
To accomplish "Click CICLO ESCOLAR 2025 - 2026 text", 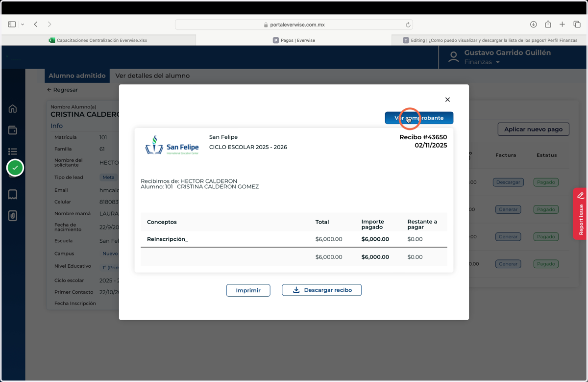I will click(248, 147).
